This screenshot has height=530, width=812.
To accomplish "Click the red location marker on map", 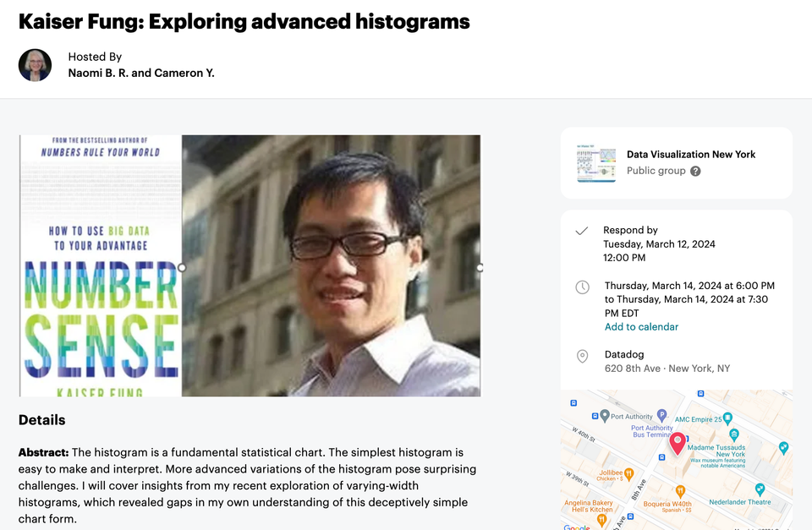I will (678, 444).
